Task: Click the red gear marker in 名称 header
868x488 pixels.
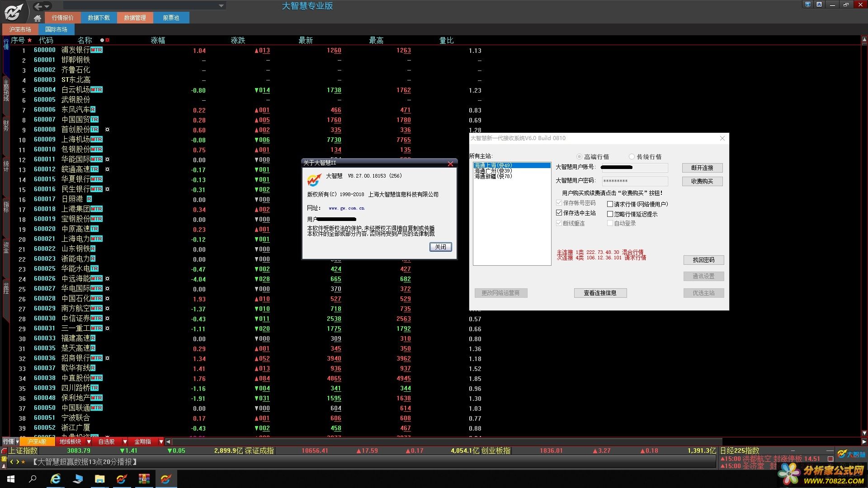Action: [x=108, y=40]
